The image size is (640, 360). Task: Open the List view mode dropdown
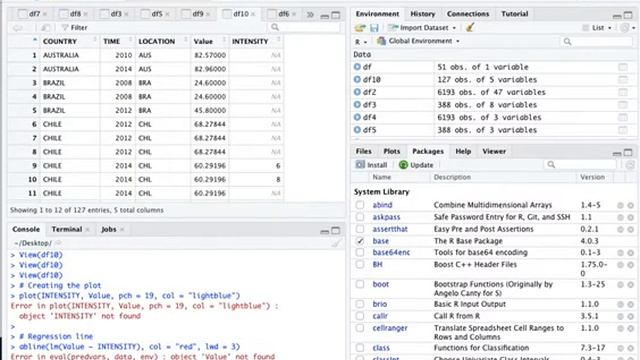click(598, 28)
